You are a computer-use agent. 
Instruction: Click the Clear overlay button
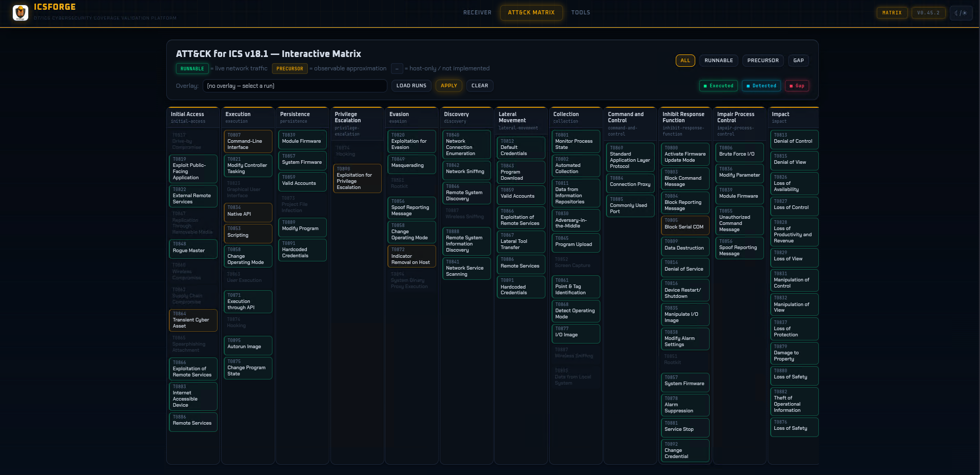(479, 86)
